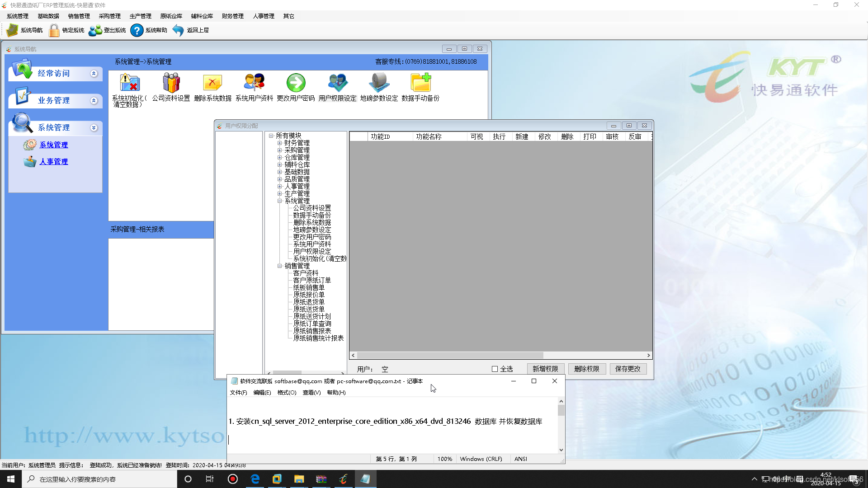Click the 人事管理 sidebar link

pos(53,162)
